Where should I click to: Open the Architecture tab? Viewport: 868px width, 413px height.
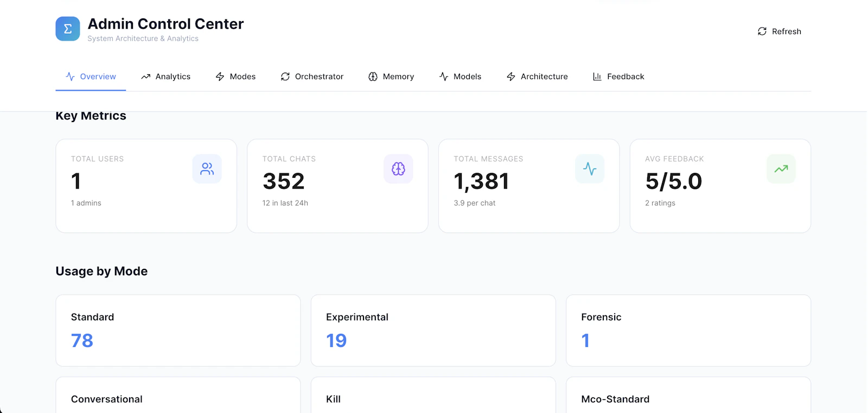click(537, 76)
